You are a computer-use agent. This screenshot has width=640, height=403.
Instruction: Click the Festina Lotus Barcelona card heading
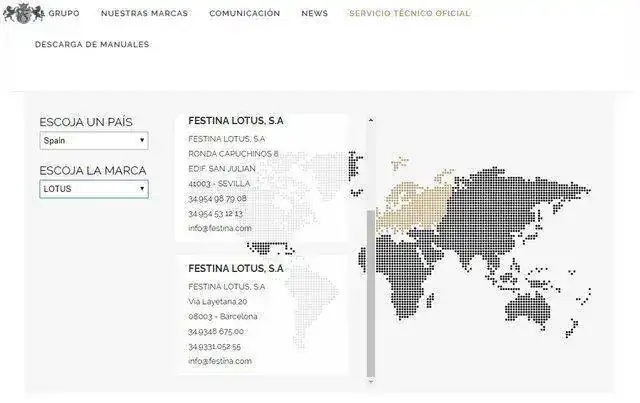point(236,268)
